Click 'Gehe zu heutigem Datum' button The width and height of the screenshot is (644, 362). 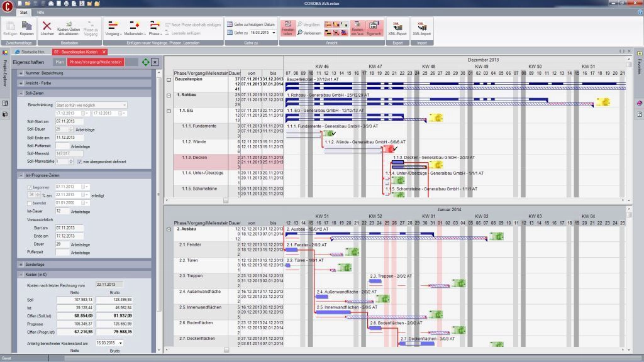pyautogui.click(x=250, y=24)
